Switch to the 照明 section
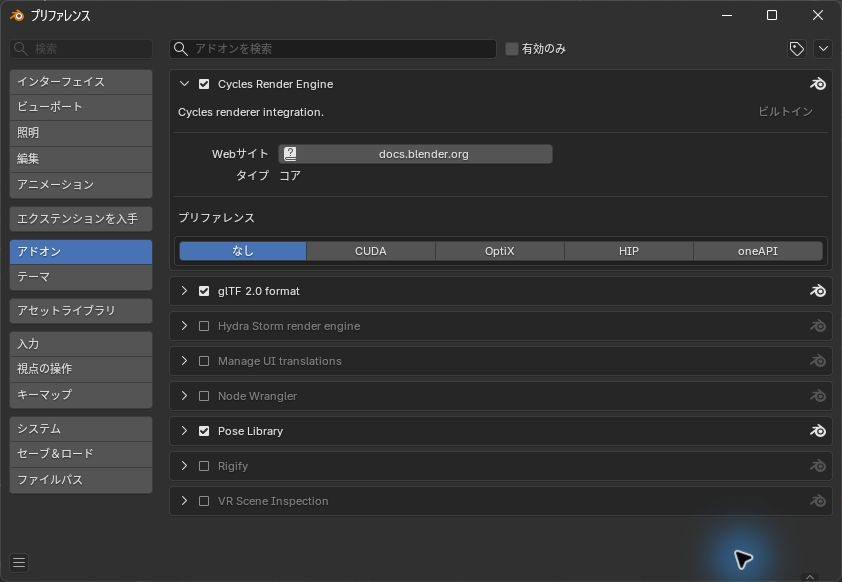Screen dimensions: 842x582 coord(81,133)
